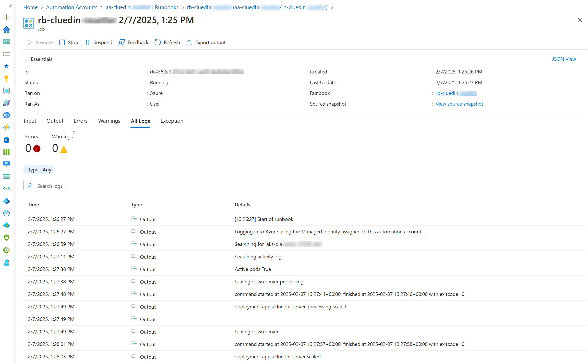Image resolution: width=588 pixels, height=364 pixels.
Task: Click the Type column header
Action: [136, 205]
